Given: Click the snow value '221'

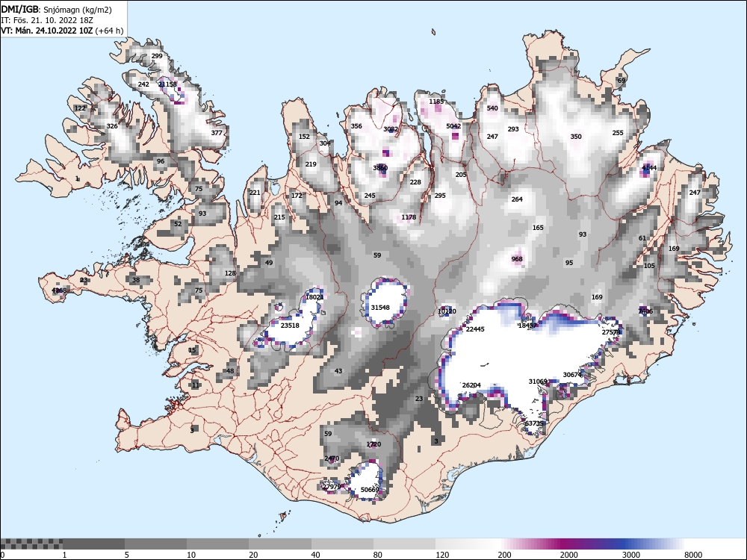Looking at the screenshot, I should (x=255, y=193).
